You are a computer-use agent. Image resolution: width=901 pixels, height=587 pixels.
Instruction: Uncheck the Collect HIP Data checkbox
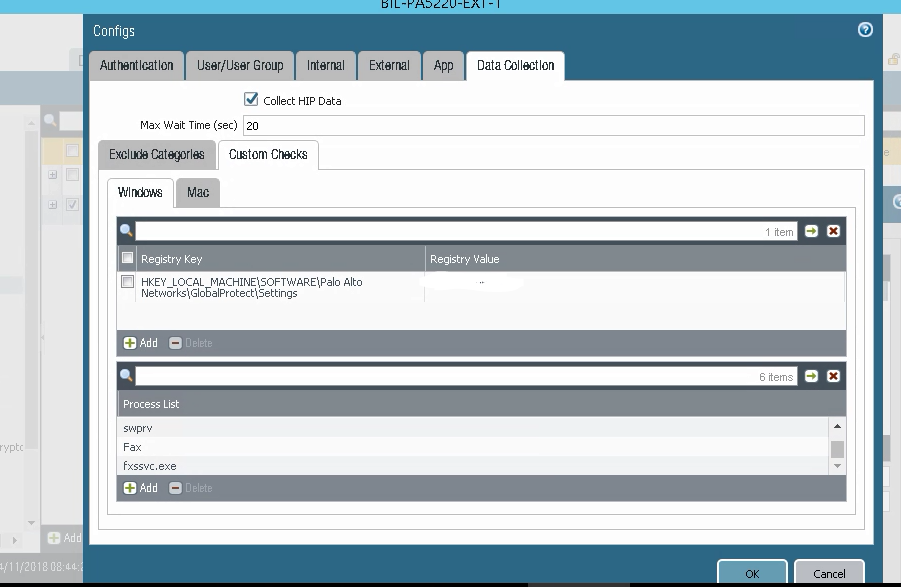pyautogui.click(x=251, y=99)
